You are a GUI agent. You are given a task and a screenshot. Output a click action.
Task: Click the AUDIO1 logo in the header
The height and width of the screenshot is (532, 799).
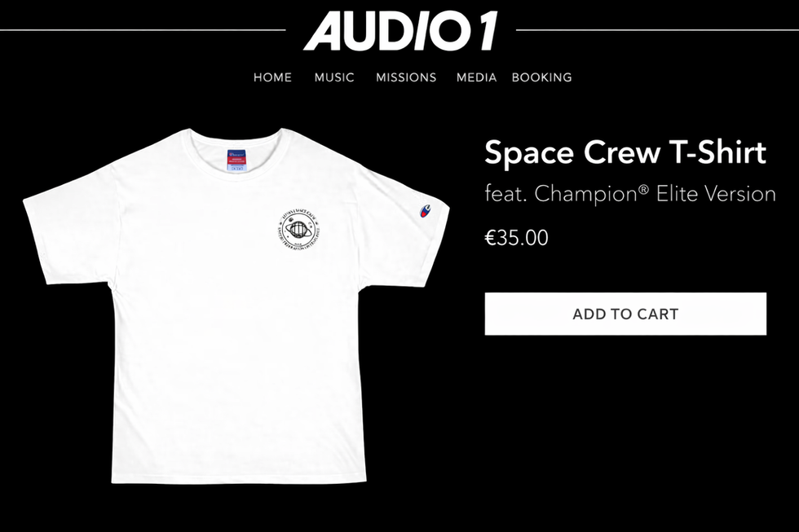(x=400, y=31)
